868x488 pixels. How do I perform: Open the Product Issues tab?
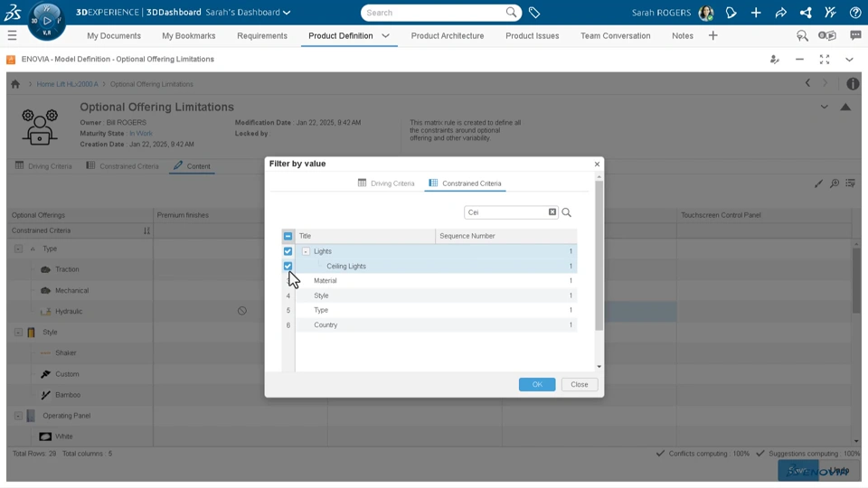[532, 36]
